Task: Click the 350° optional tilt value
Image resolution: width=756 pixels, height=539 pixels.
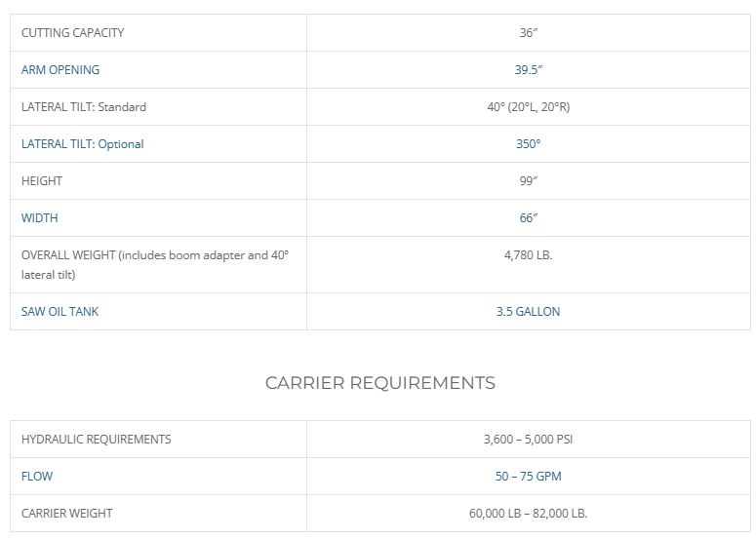Action: pos(528,144)
